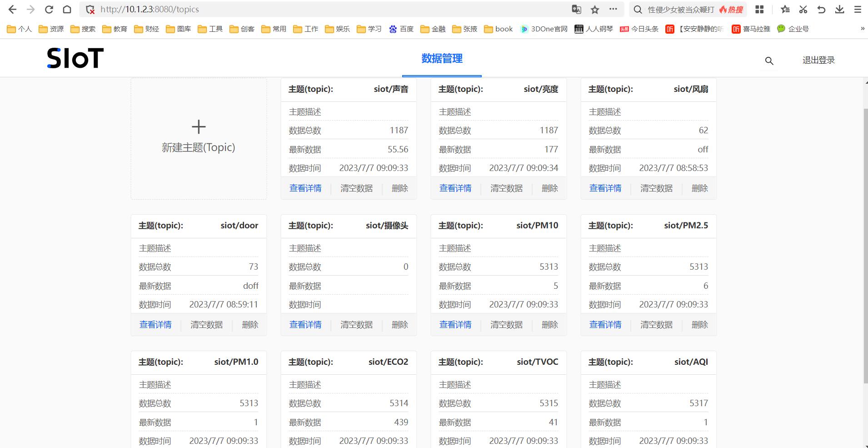Viewport: 868px width, 448px height.
Task: Click the undo closed tab icon
Action: pyautogui.click(x=821, y=10)
